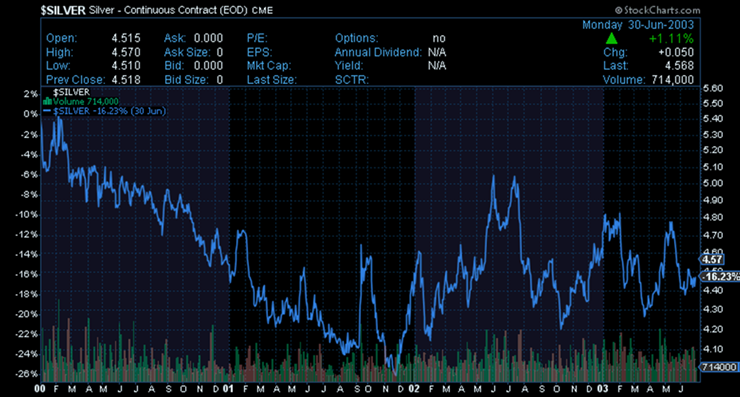Click the '00' year marker on time axis

click(40, 389)
